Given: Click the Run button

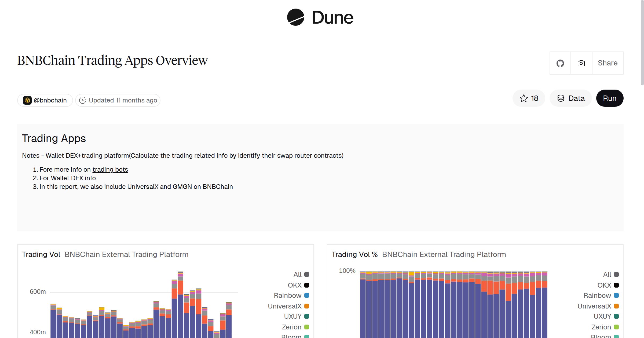Looking at the screenshot, I should (610, 98).
